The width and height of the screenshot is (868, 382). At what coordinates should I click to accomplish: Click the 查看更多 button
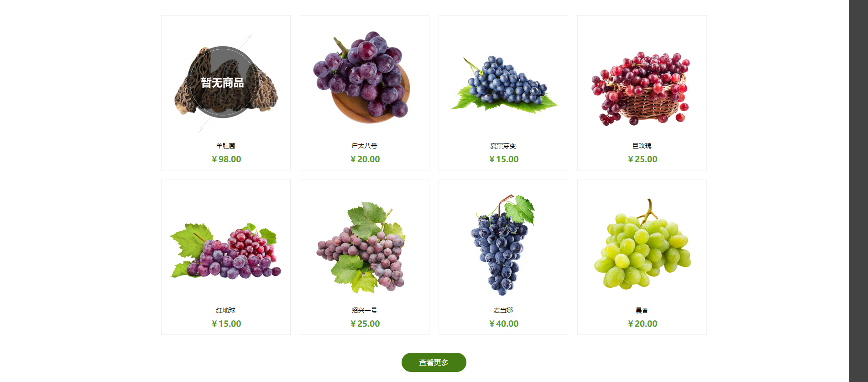(434, 362)
